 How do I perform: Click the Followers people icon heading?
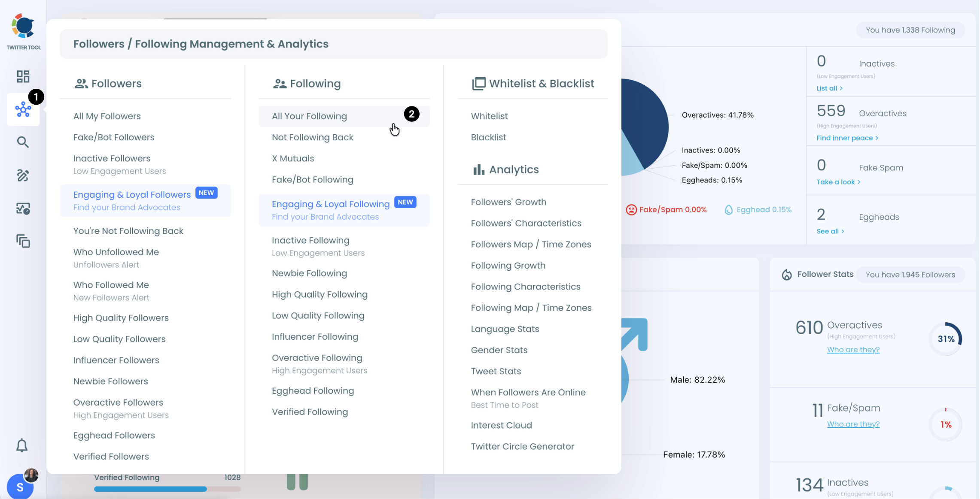click(x=81, y=84)
